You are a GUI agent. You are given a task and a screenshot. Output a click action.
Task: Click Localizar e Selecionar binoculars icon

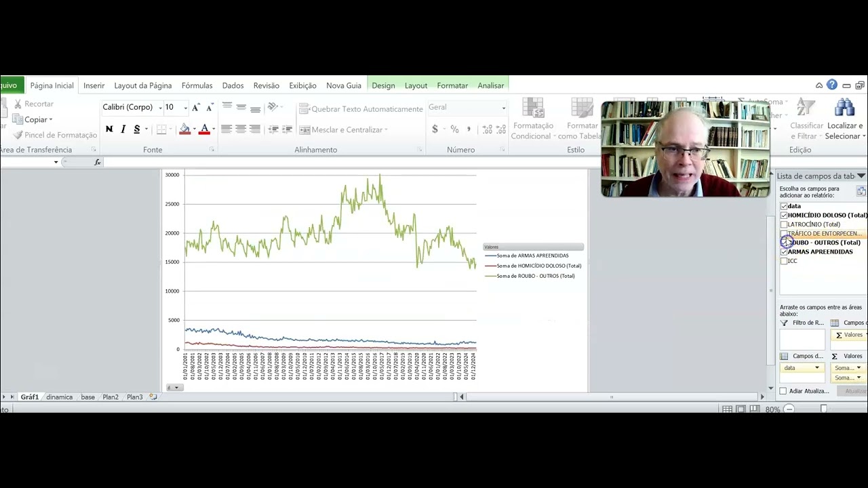click(844, 108)
